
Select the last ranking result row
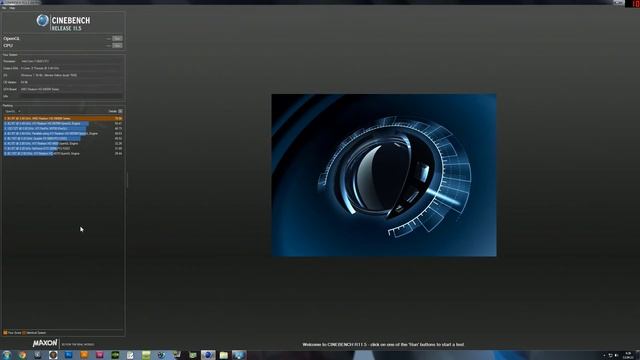63,153
